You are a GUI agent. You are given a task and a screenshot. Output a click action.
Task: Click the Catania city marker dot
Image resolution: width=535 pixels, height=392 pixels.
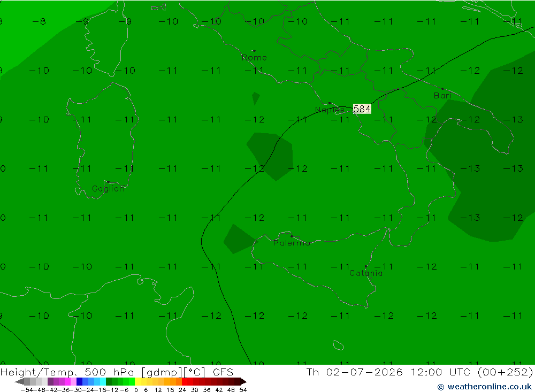tap(366, 266)
